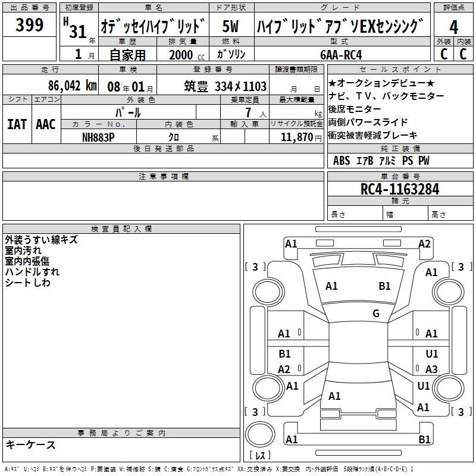Select exterior color パール

128,113
